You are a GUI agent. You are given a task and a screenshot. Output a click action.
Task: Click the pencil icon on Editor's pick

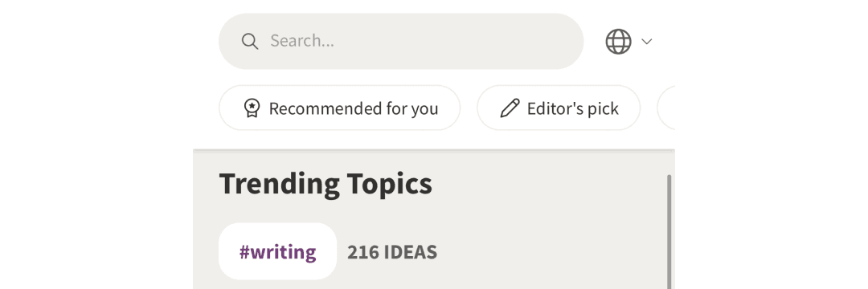510,108
